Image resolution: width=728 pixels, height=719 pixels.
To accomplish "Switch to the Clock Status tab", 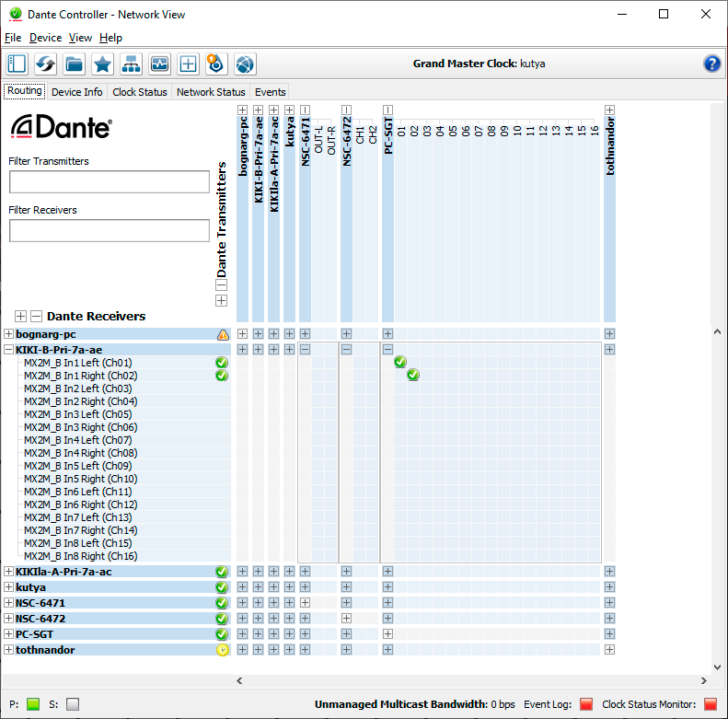I will 140,92.
